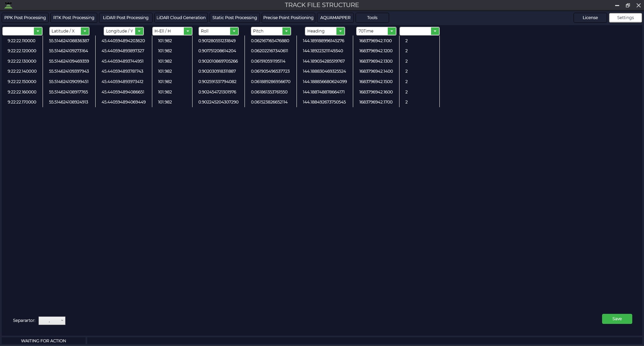Minimize the Track File Structure window
The image size is (644, 346).
click(x=617, y=5)
